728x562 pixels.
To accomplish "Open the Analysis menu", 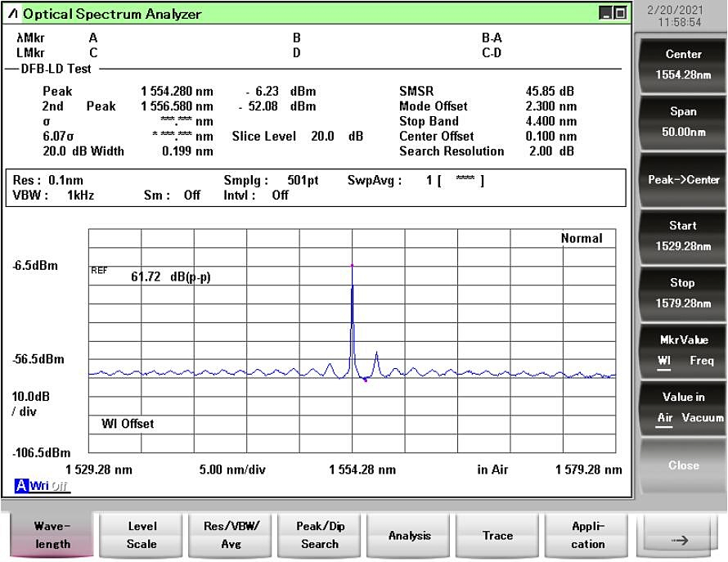I will point(409,536).
